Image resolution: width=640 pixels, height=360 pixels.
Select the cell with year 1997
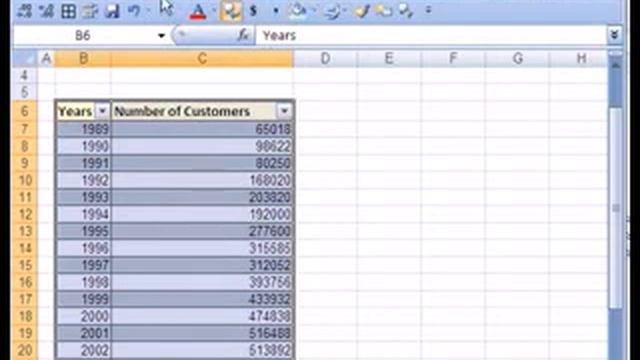coord(83,265)
